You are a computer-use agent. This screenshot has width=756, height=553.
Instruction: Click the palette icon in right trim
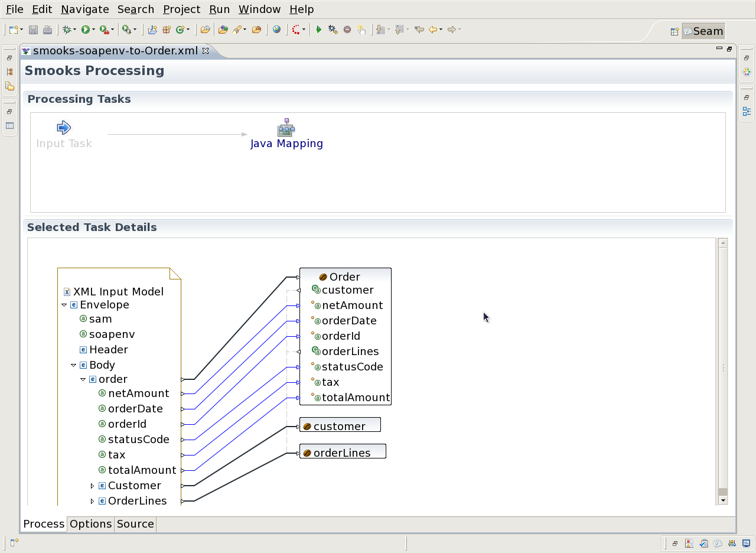click(x=747, y=72)
